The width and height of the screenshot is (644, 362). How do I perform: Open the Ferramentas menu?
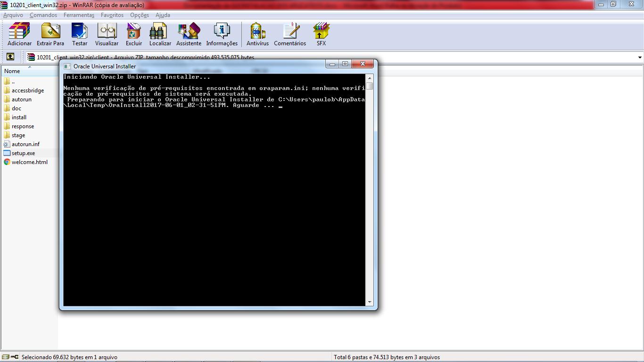(79, 15)
